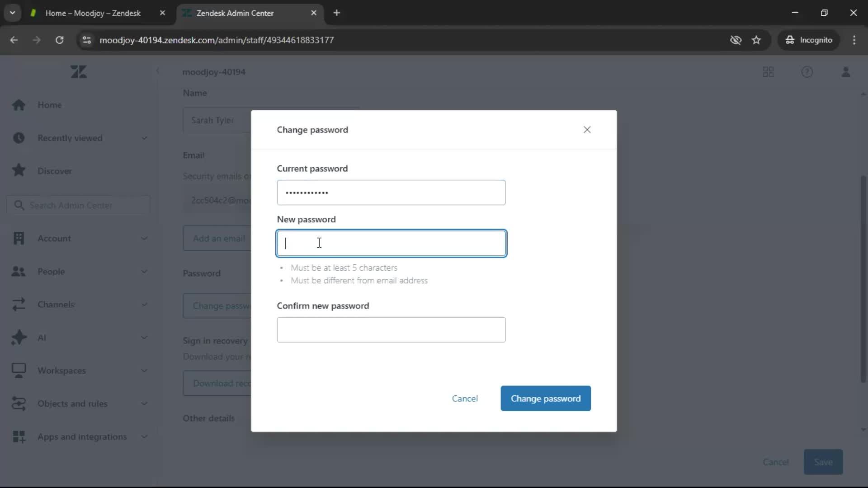Click the tracking protection eye icon
The height and width of the screenshot is (488, 868).
(736, 40)
